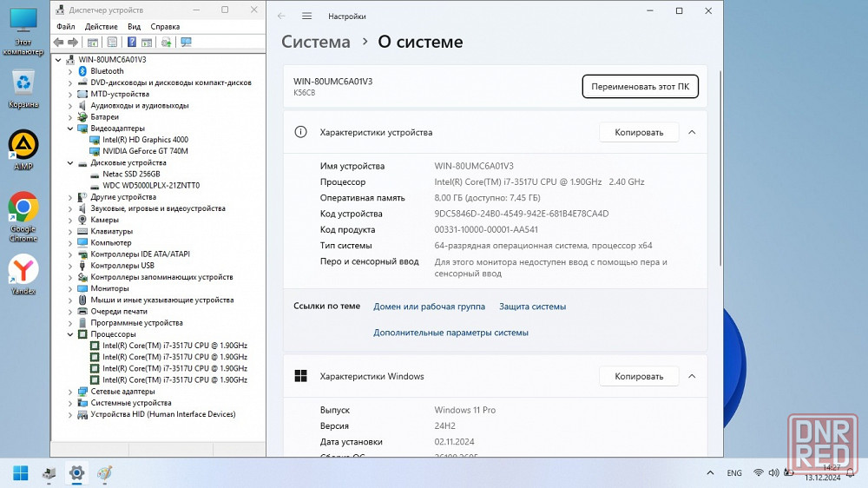Select the Yandex browser desktop shortcut
This screenshot has width=868, height=488.
pyautogui.click(x=23, y=274)
